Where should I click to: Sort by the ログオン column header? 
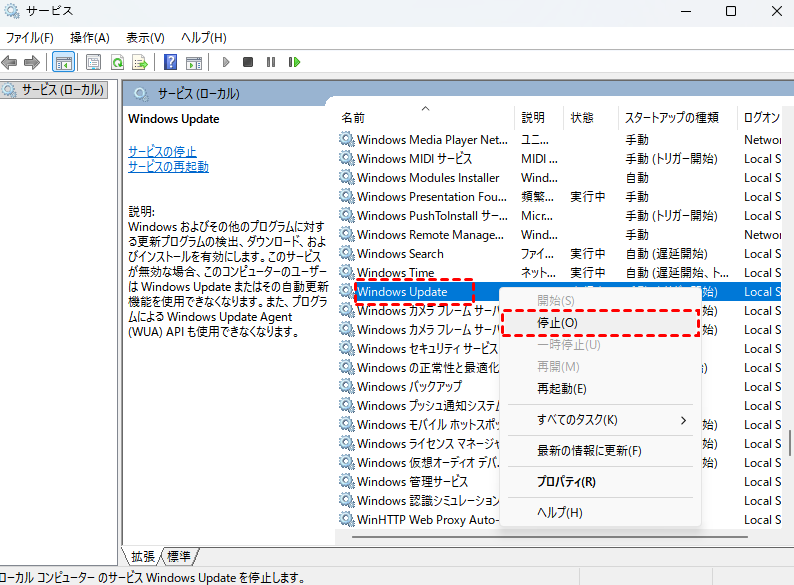tap(762, 118)
